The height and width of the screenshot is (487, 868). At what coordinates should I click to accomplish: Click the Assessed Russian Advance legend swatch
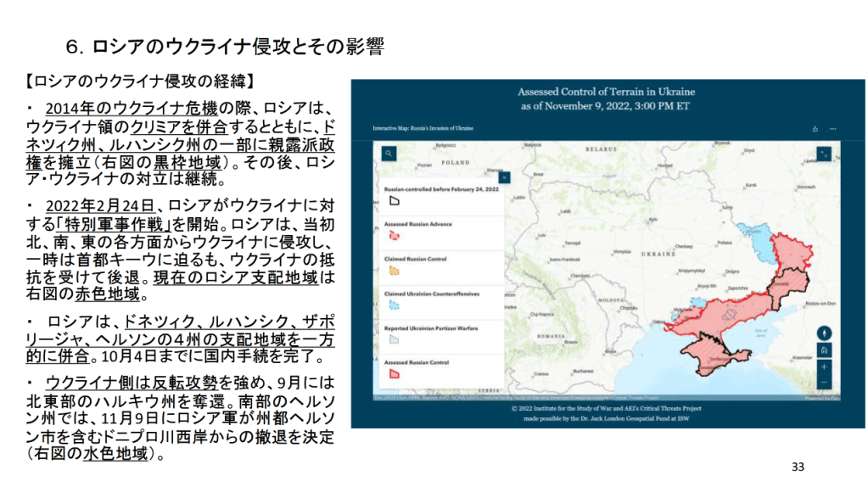click(x=395, y=235)
